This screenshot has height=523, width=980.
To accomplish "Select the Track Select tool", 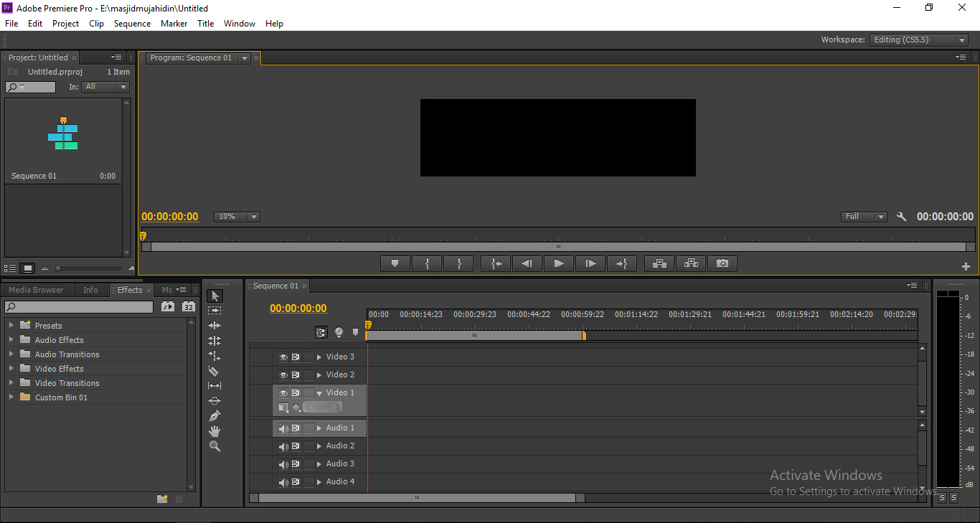I will coord(215,310).
